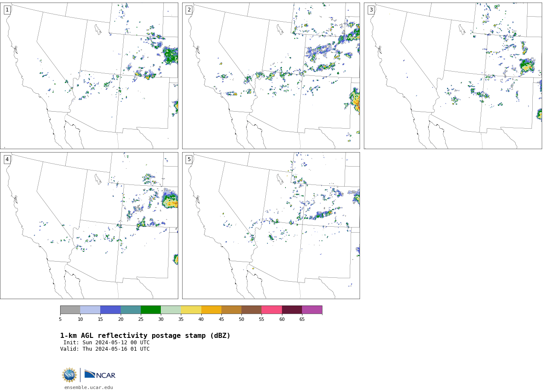
Task: Click the teal 20-25 dBZ swatch
Action: click(x=131, y=310)
